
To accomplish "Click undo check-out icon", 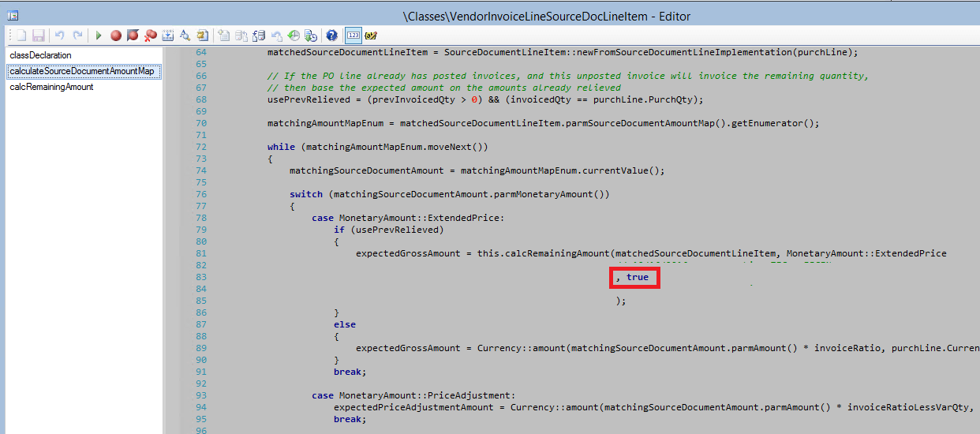I will (276, 36).
